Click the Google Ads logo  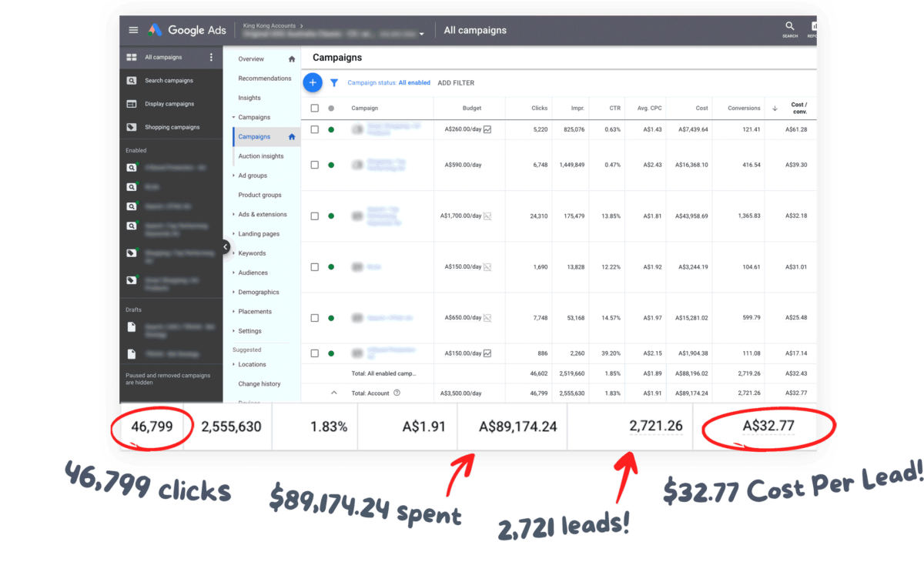pyautogui.click(x=188, y=30)
